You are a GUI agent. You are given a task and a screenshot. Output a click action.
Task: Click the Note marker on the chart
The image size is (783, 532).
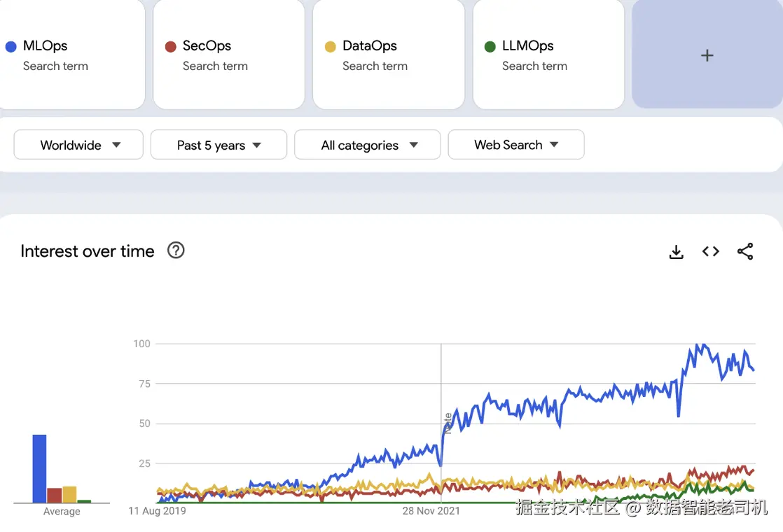pyautogui.click(x=447, y=423)
